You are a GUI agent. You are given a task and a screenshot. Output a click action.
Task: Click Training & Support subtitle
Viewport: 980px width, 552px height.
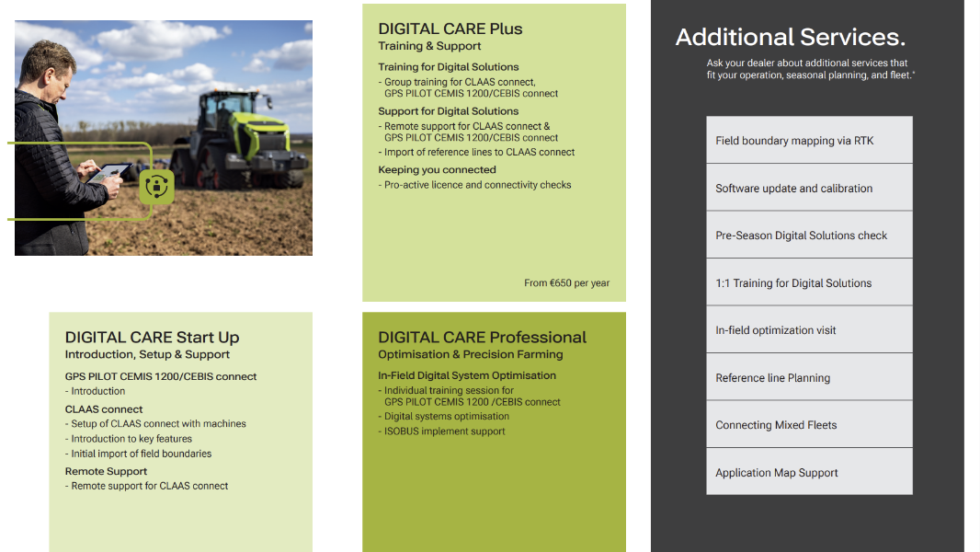[429, 46]
